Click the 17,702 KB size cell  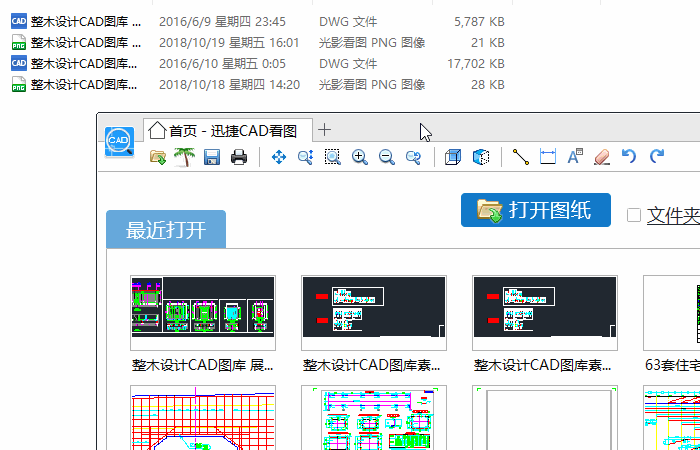476,64
